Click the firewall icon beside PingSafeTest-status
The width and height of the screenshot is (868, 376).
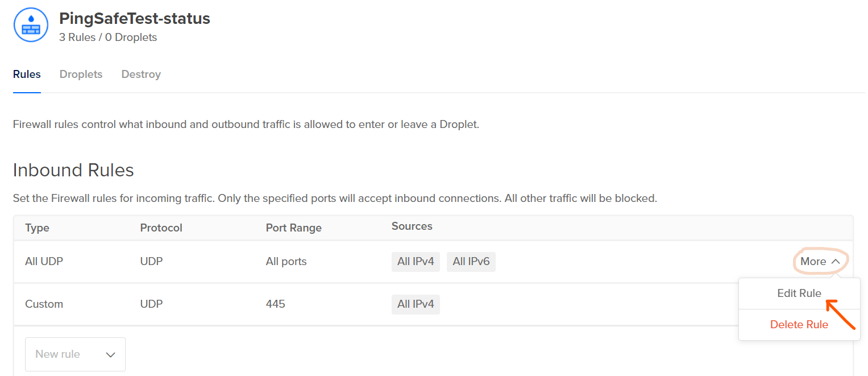point(31,25)
